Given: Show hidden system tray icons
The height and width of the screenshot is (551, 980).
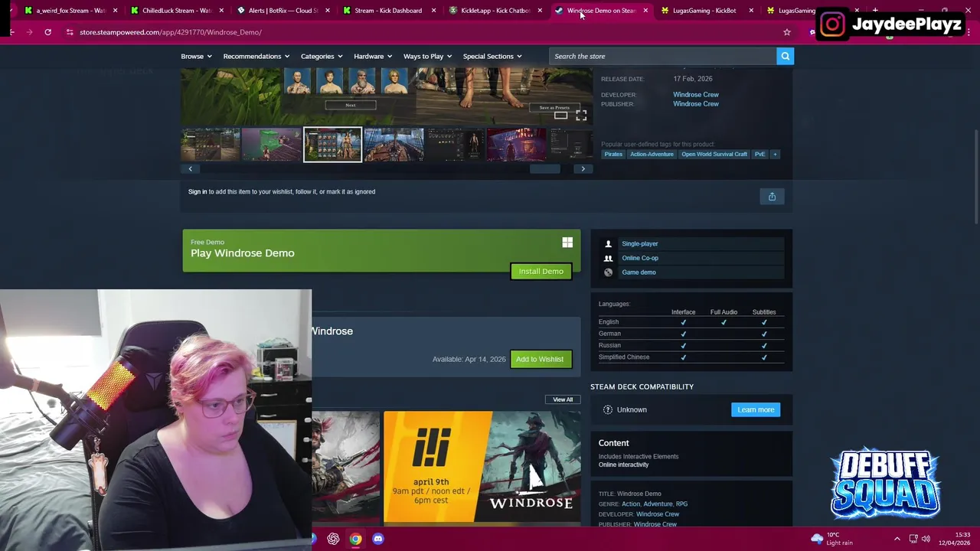Looking at the screenshot, I should pyautogui.click(x=897, y=539).
